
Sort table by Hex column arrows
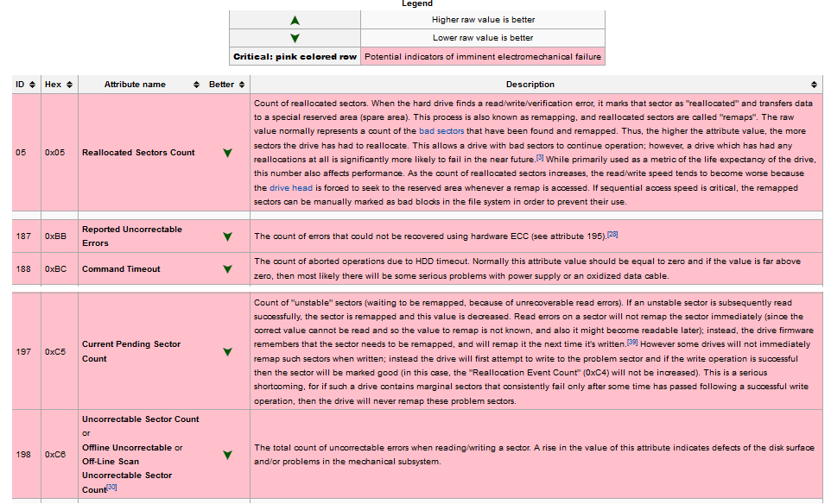69,85
